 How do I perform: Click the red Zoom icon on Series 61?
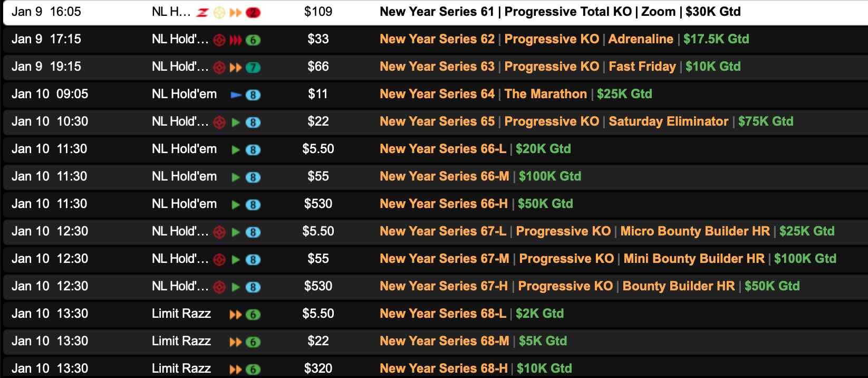tap(202, 12)
